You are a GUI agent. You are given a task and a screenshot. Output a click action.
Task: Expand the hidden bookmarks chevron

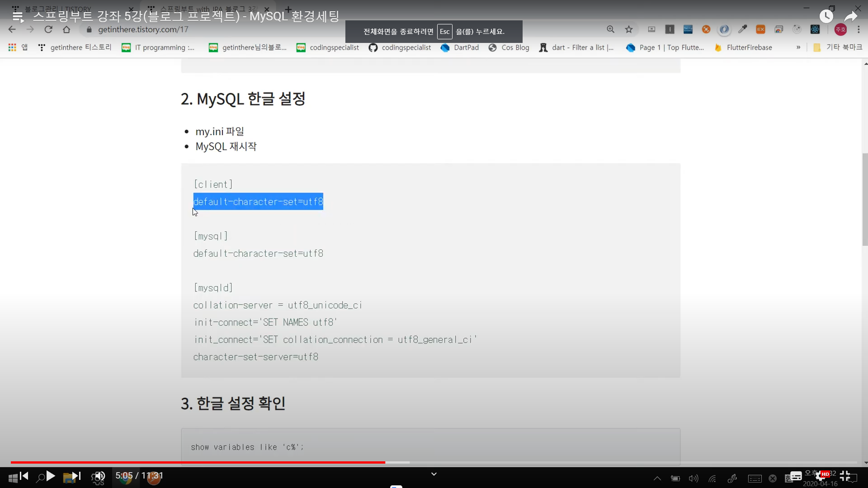pos(798,47)
